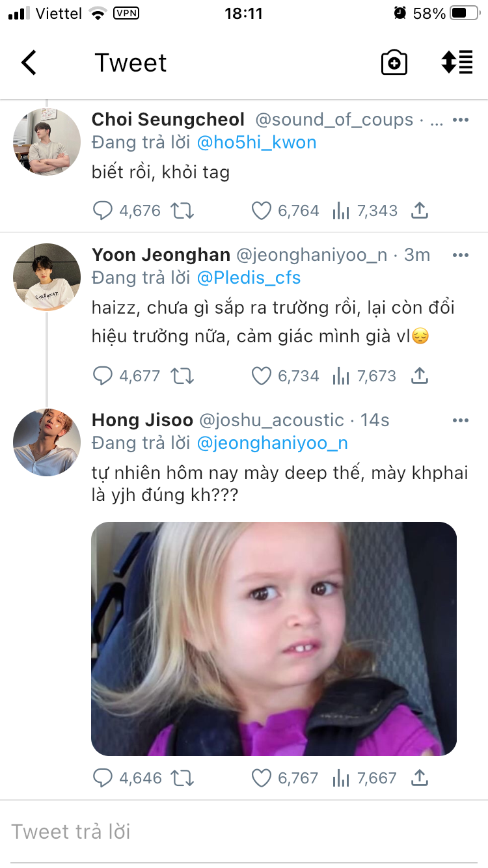Open more options on Yoon Jeonghan's tweet
This screenshot has width=488, height=868.
click(x=460, y=256)
